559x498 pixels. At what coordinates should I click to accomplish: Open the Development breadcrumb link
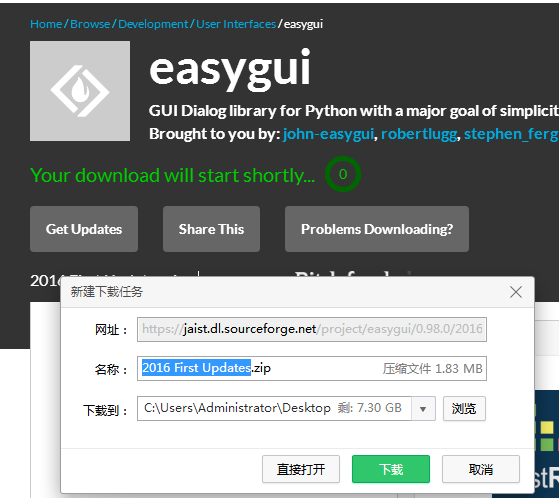[x=153, y=24]
